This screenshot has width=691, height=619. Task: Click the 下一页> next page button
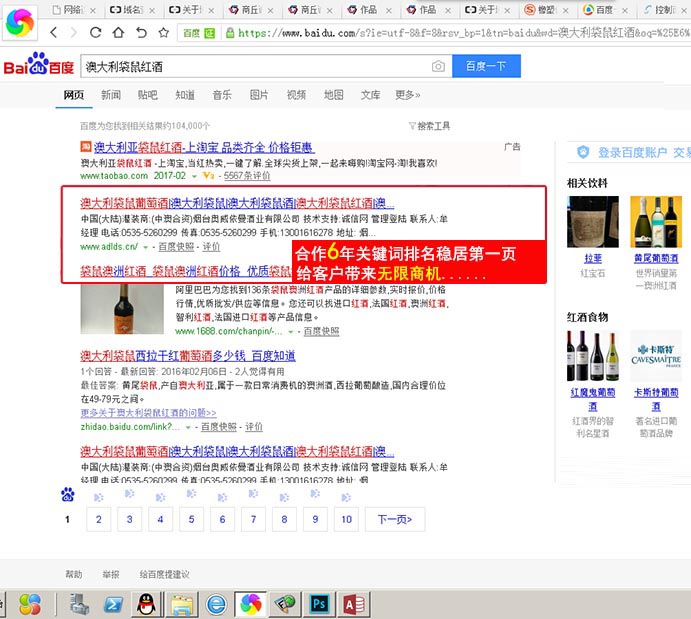pos(395,519)
